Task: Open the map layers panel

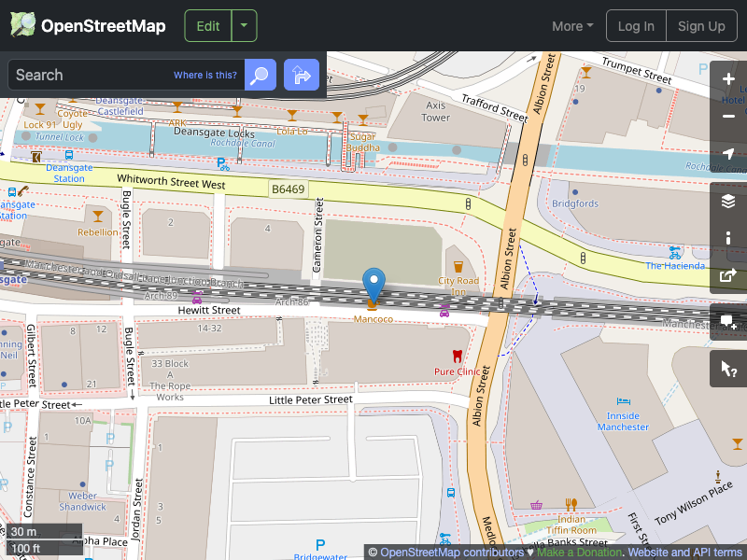Action: [728, 201]
